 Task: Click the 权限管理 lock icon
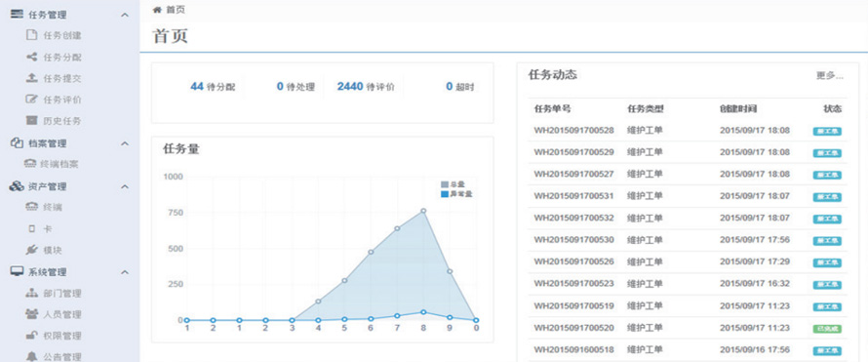31,336
